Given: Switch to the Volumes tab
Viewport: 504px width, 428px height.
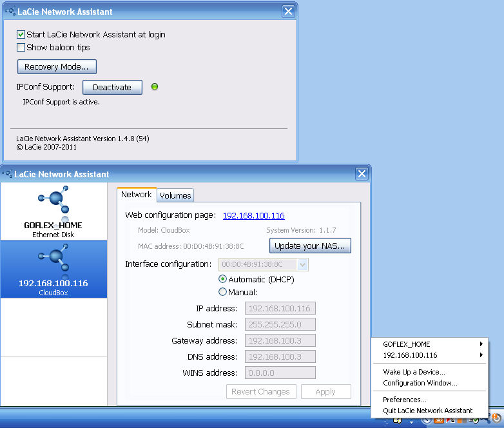Looking at the screenshot, I should tap(175, 195).
